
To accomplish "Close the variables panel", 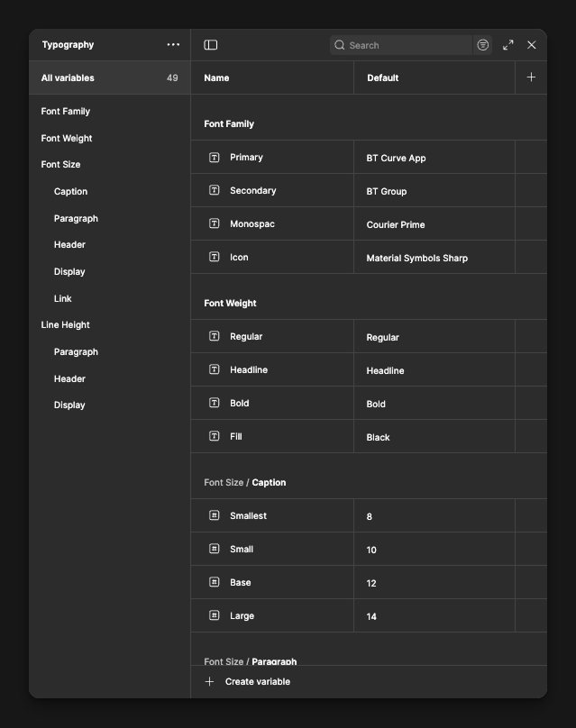I will 532,45.
